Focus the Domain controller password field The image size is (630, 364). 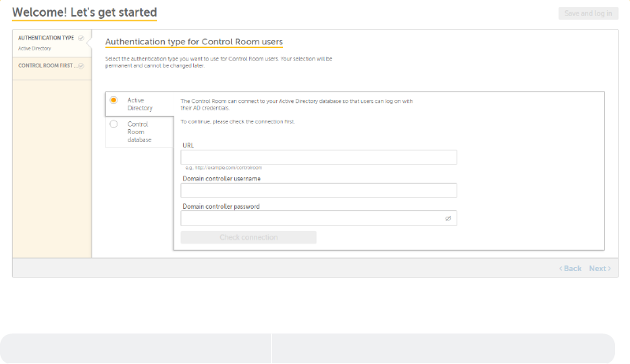pyautogui.click(x=311, y=218)
